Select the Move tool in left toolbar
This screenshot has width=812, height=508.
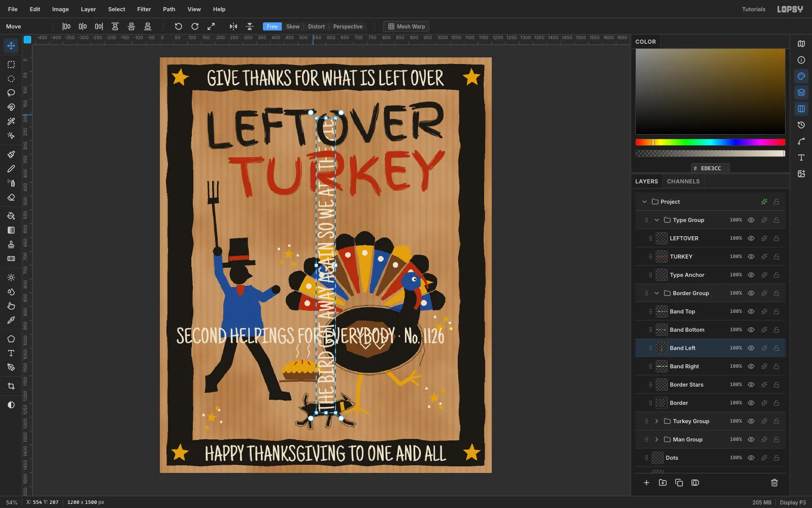11,46
